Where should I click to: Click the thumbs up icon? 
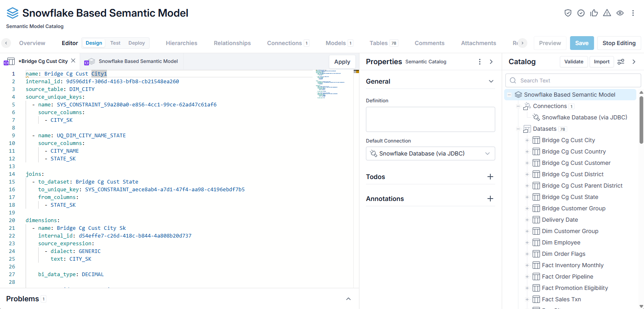click(594, 13)
